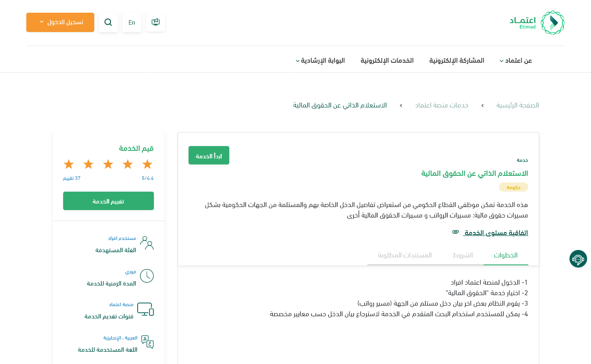Click the Etimad logo

(x=537, y=23)
